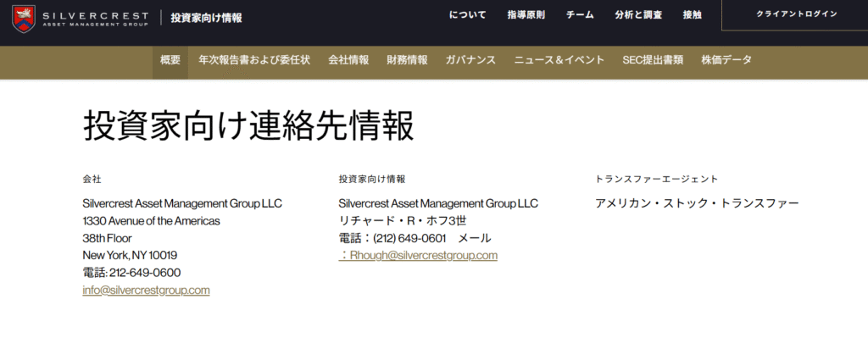This screenshot has width=868, height=360.
Task: Go to the チーム page
Action: (580, 15)
